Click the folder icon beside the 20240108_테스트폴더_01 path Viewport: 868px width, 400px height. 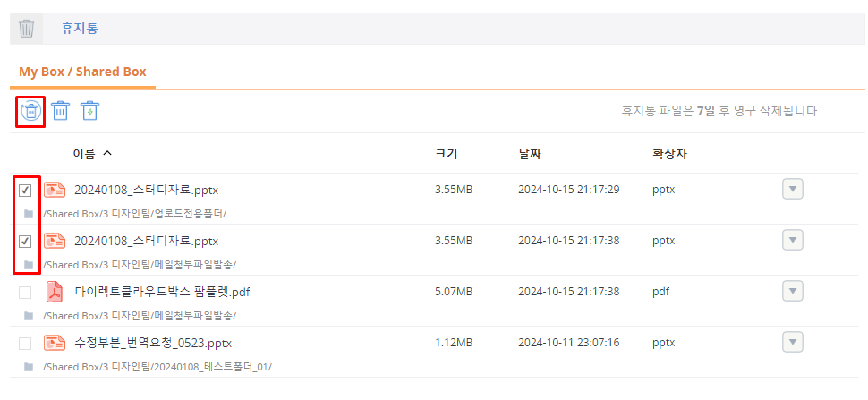click(29, 367)
